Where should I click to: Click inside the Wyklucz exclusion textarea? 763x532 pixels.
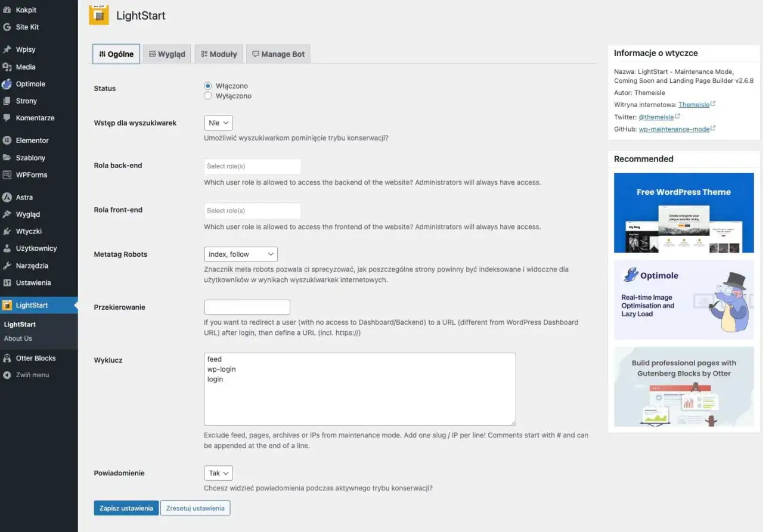point(360,389)
